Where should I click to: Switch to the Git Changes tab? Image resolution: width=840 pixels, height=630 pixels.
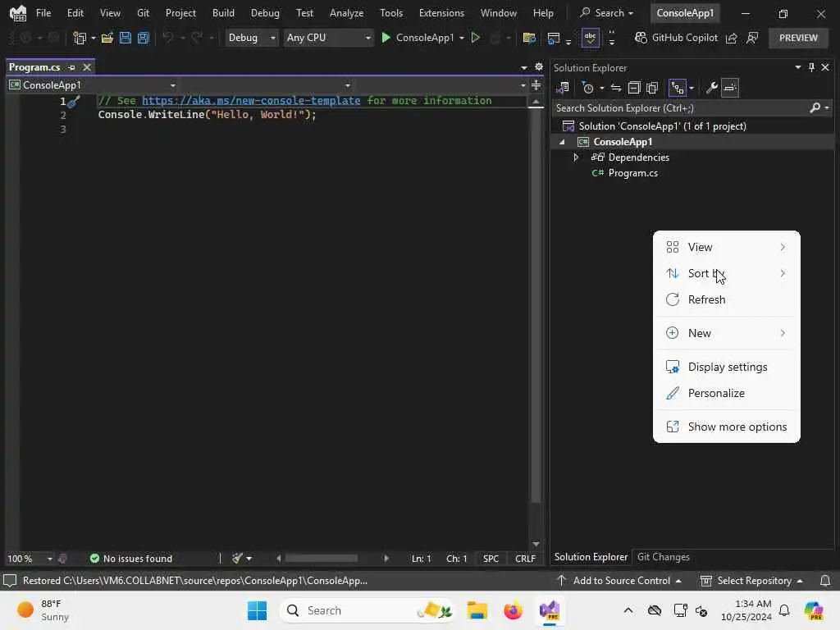pos(663,557)
